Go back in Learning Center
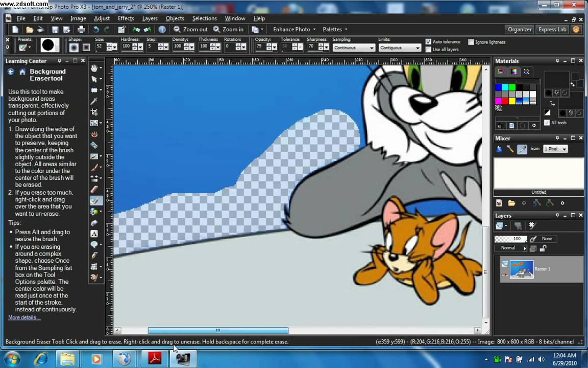The width and height of the screenshot is (588, 368). coord(11,72)
